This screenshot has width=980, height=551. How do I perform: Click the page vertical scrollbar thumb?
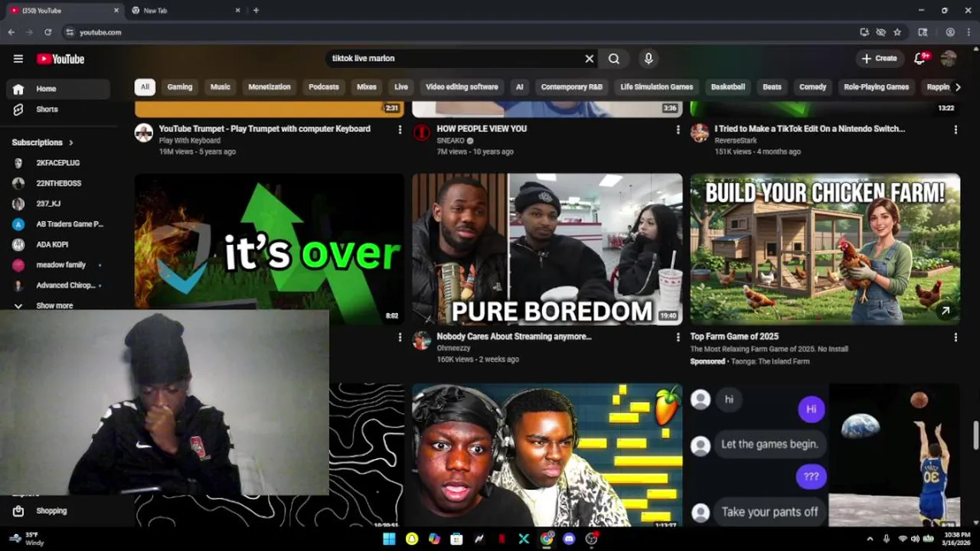975,435
